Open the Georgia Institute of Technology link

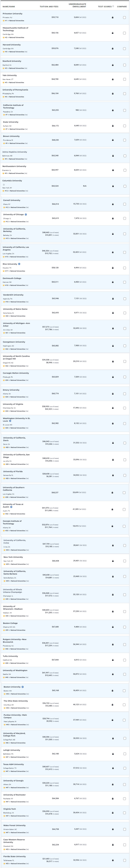(x=13, y=522)
